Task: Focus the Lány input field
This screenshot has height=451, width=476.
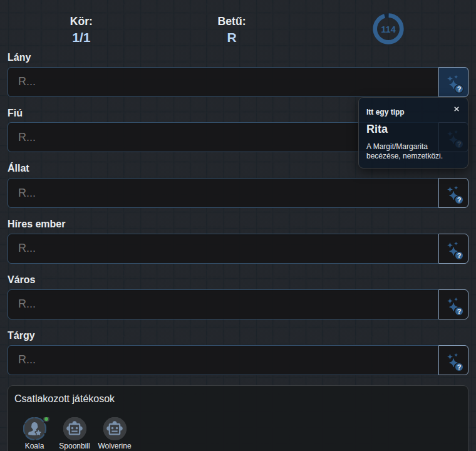Action: [223, 82]
